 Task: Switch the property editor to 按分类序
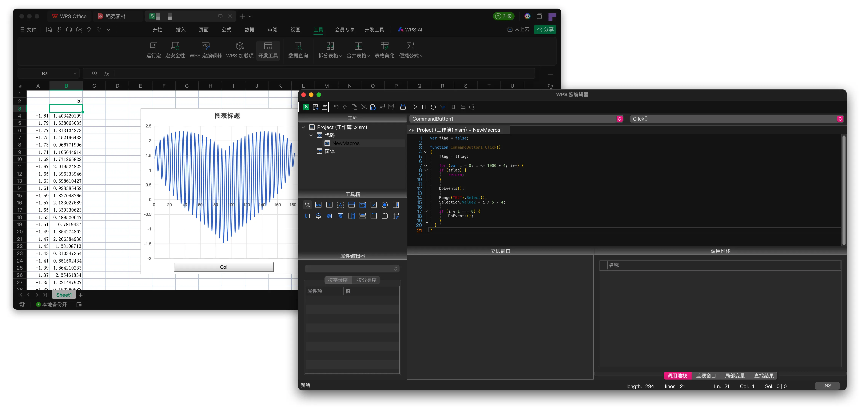pyautogui.click(x=366, y=280)
